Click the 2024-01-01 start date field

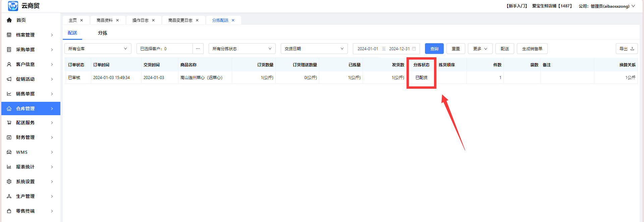click(x=368, y=49)
